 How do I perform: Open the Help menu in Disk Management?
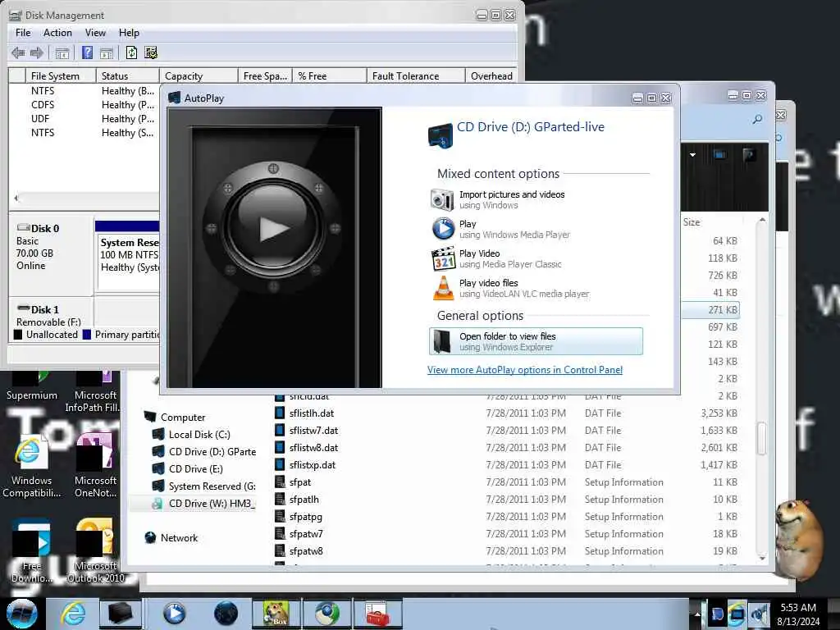tap(129, 33)
